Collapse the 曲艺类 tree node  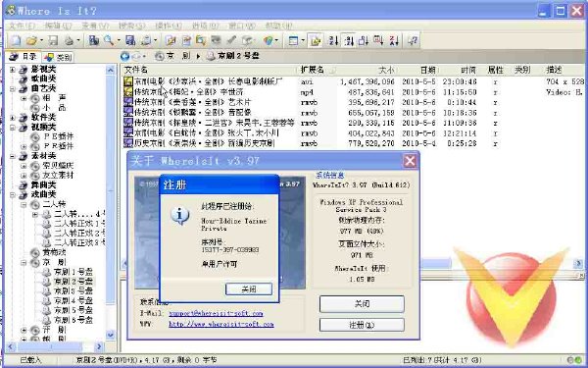[x=13, y=89]
